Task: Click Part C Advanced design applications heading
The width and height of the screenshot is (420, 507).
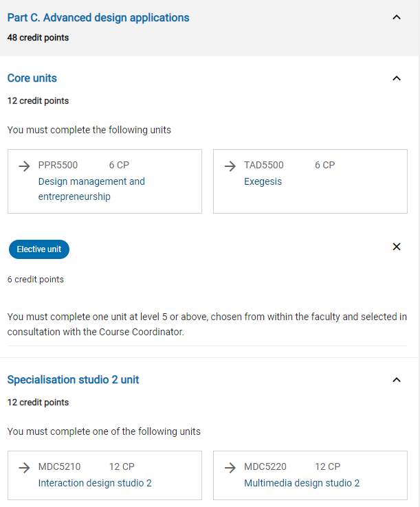Action: tap(98, 17)
